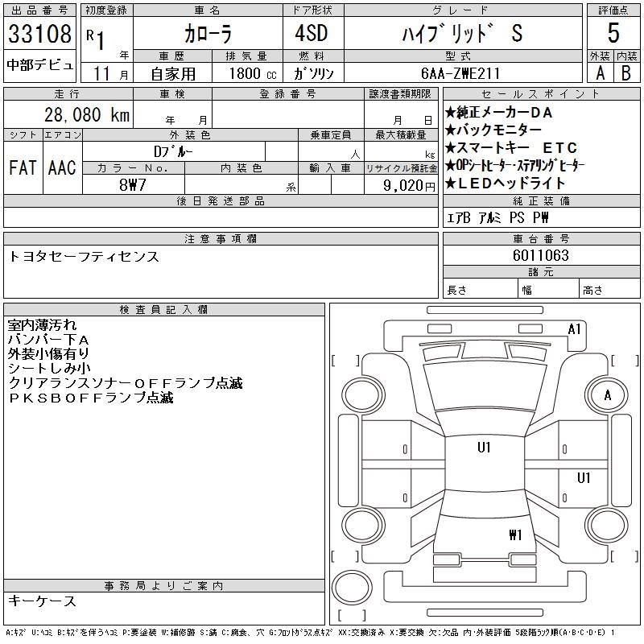This screenshot has width=644, height=644.
Task: Select the クリアランスソナーOFFランプ点滅 note
Action: pyautogui.click(x=126, y=383)
